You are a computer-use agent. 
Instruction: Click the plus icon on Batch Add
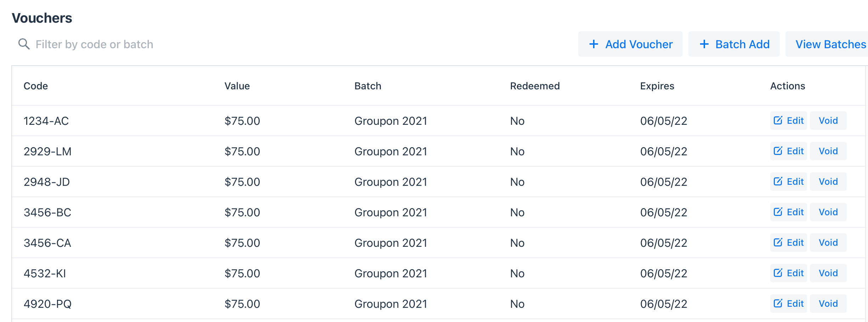pos(704,44)
